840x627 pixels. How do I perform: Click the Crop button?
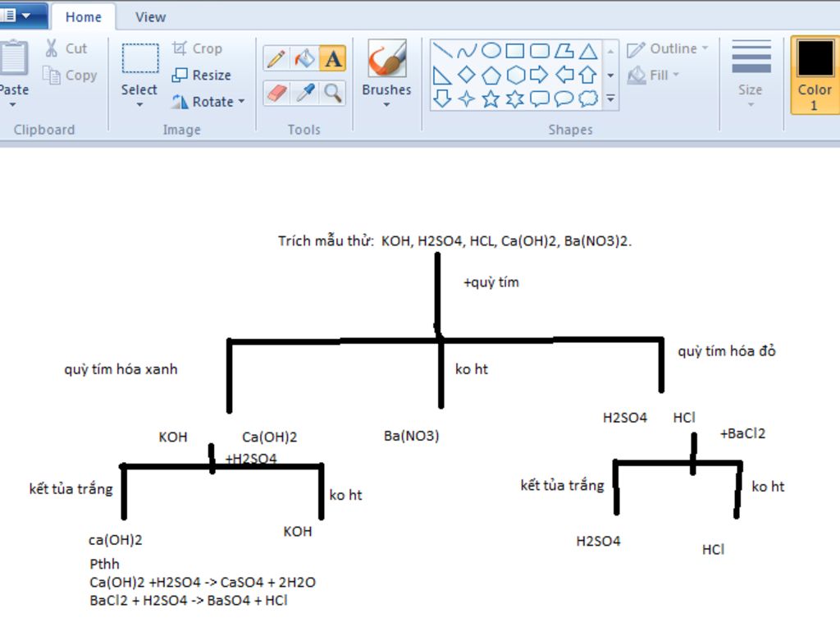pyautogui.click(x=197, y=48)
